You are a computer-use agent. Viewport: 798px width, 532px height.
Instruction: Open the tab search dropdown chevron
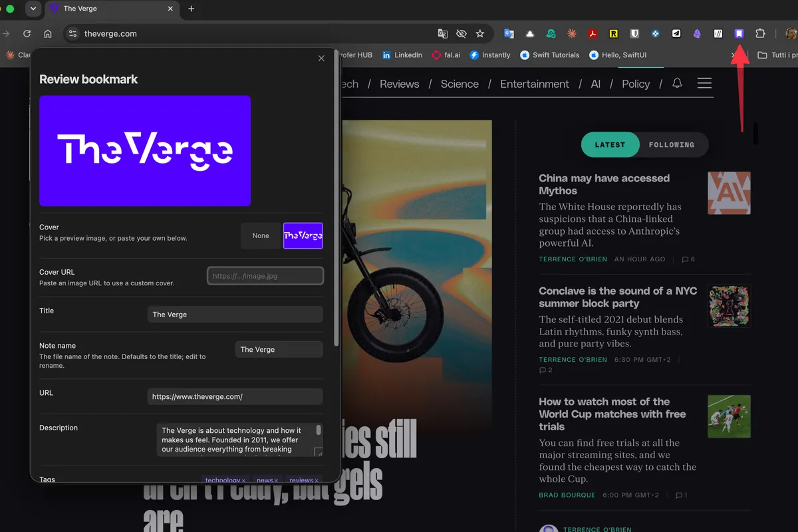[x=33, y=9]
